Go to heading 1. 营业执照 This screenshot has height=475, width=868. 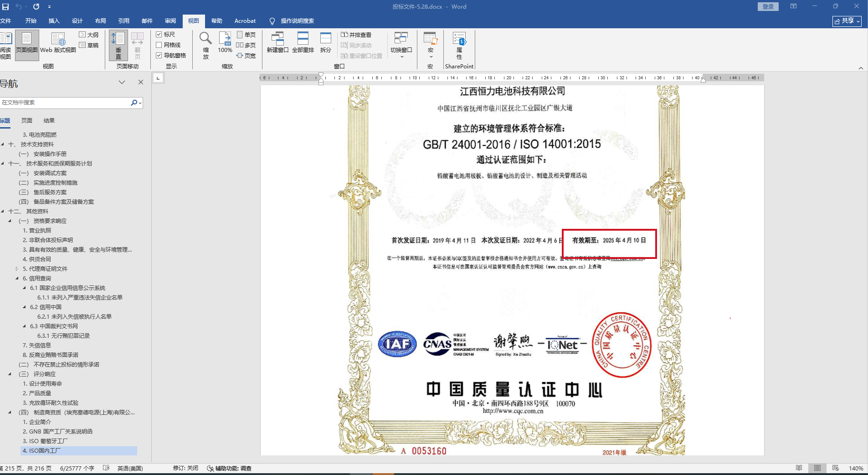37,231
